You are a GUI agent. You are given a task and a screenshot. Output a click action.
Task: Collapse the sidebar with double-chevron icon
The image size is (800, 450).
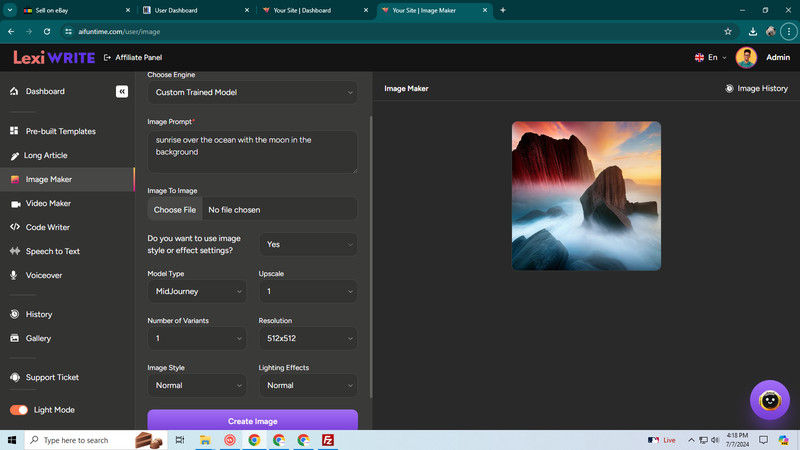tap(121, 91)
